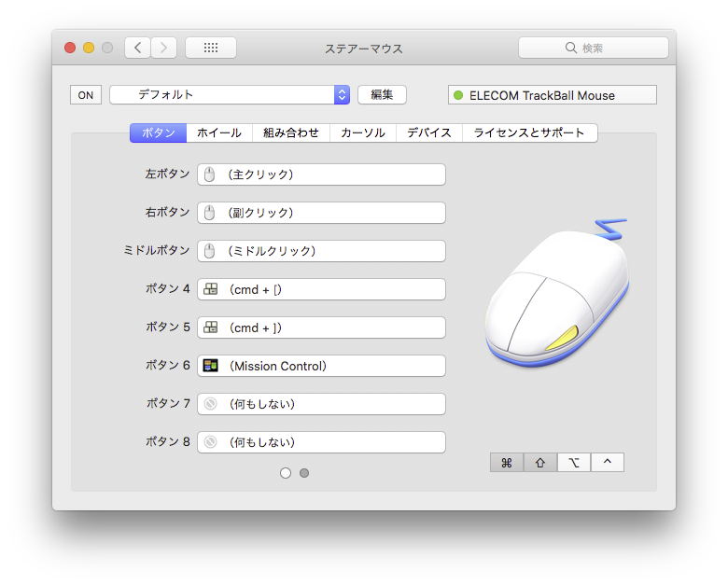
Task: Open the ボタン 6 Mission Control dropdown
Action: tap(321, 366)
